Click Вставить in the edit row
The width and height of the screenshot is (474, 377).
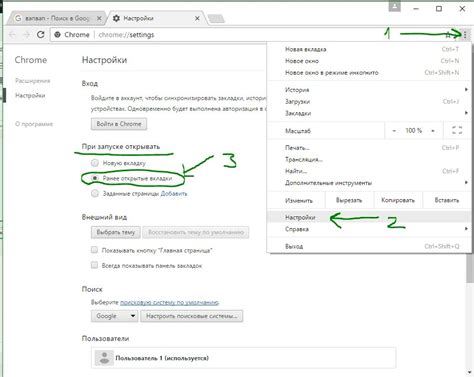[x=447, y=200]
